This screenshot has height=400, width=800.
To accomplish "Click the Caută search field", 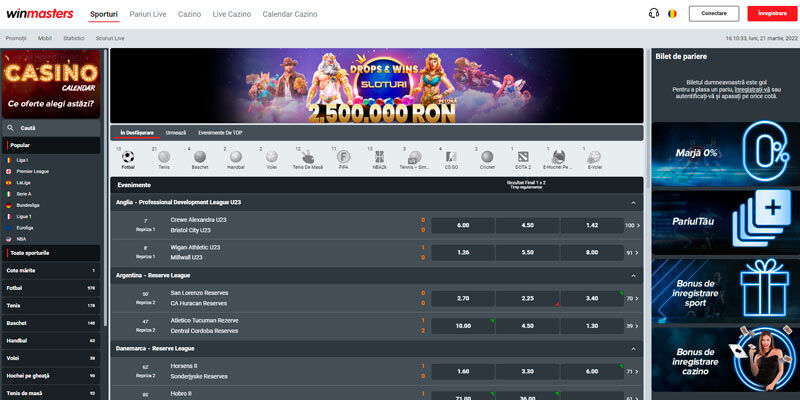I will (51, 128).
